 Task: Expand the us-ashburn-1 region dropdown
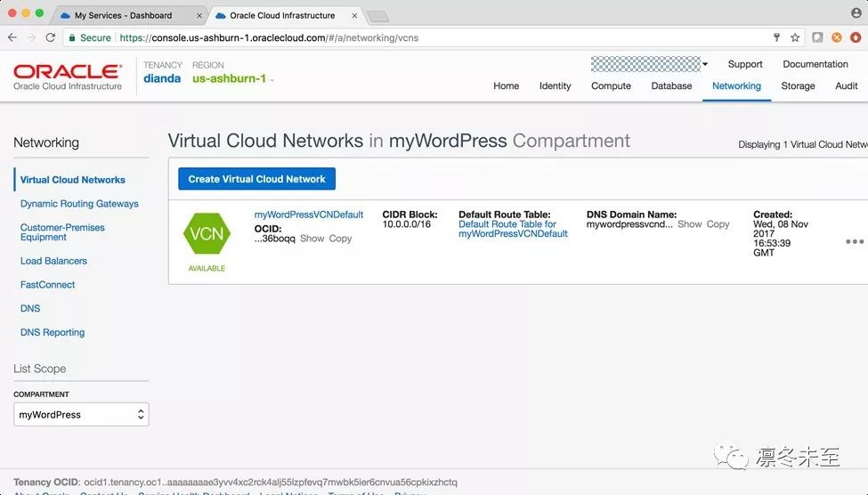[x=233, y=78]
